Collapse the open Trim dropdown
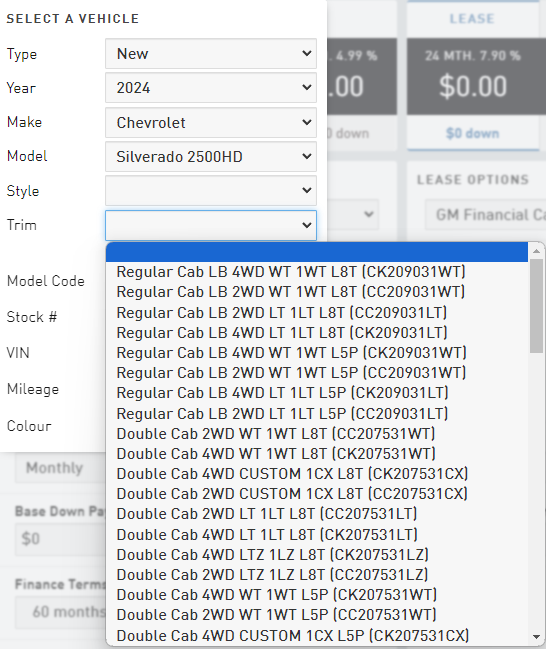Screen dimensions: 546x649 211,225
